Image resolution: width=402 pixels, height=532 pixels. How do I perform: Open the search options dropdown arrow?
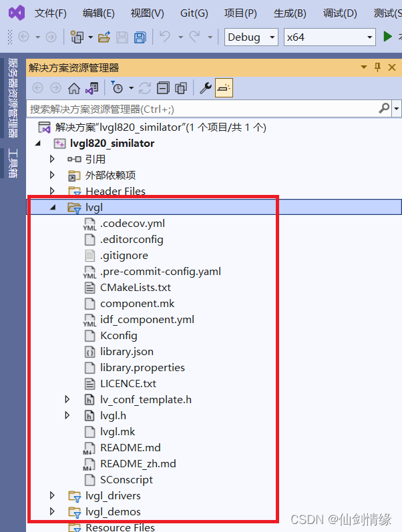pyautogui.click(x=397, y=109)
